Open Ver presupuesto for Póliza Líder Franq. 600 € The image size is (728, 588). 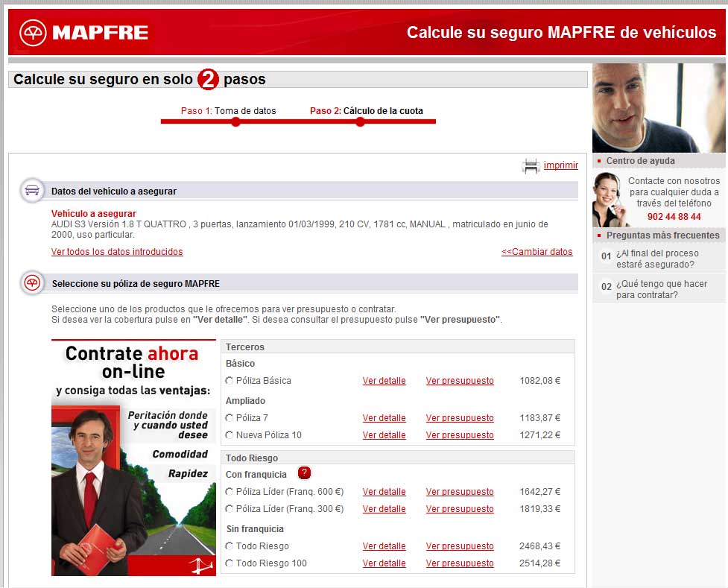coord(460,492)
